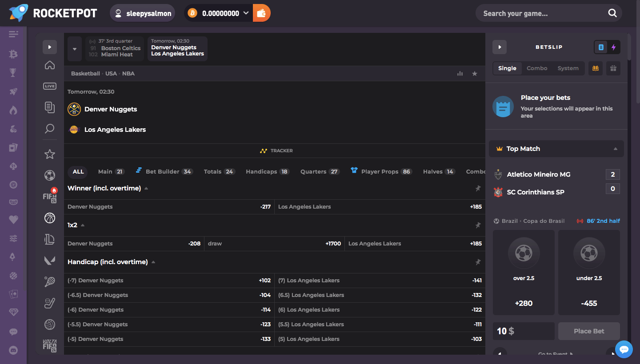This screenshot has width=640, height=364.
Task: Open the Boston Celtics vs Miami Heat live event
Action: click(x=115, y=49)
